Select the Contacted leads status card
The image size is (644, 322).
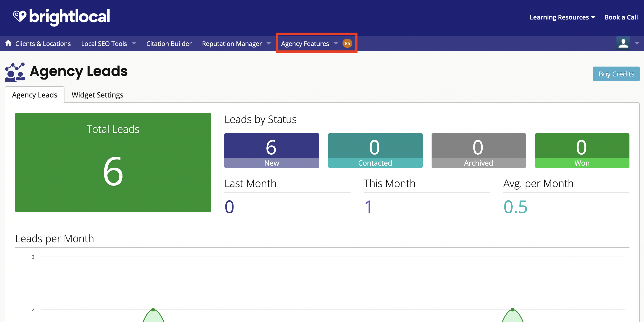click(375, 150)
